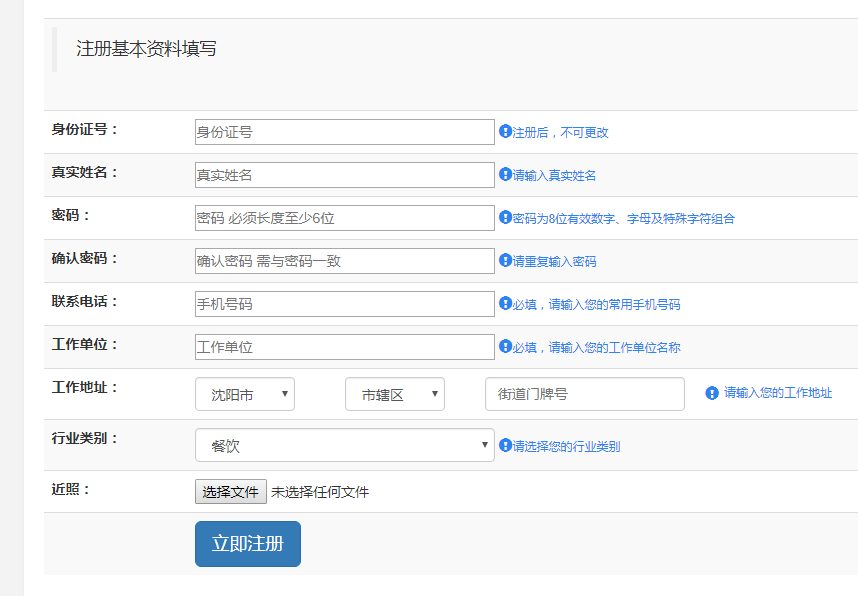The height and width of the screenshot is (596, 858).
Task: Open the 餐饮 industry category dropdown
Action: point(345,445)
